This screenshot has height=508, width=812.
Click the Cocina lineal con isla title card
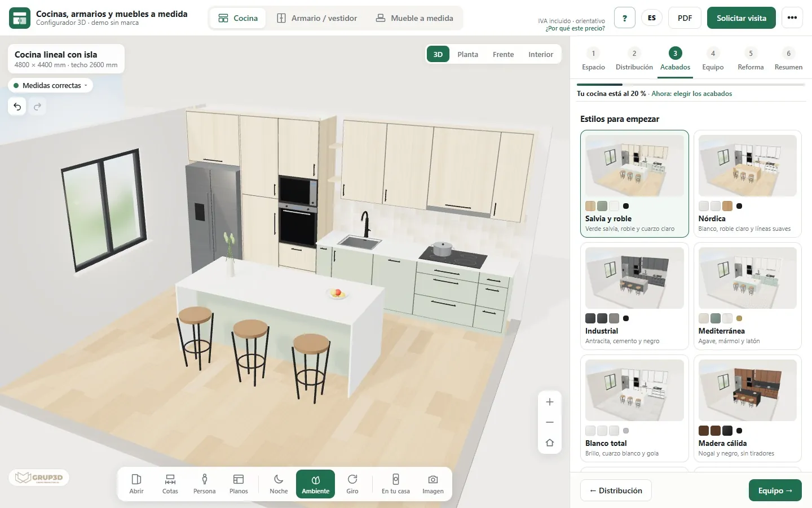66,59
